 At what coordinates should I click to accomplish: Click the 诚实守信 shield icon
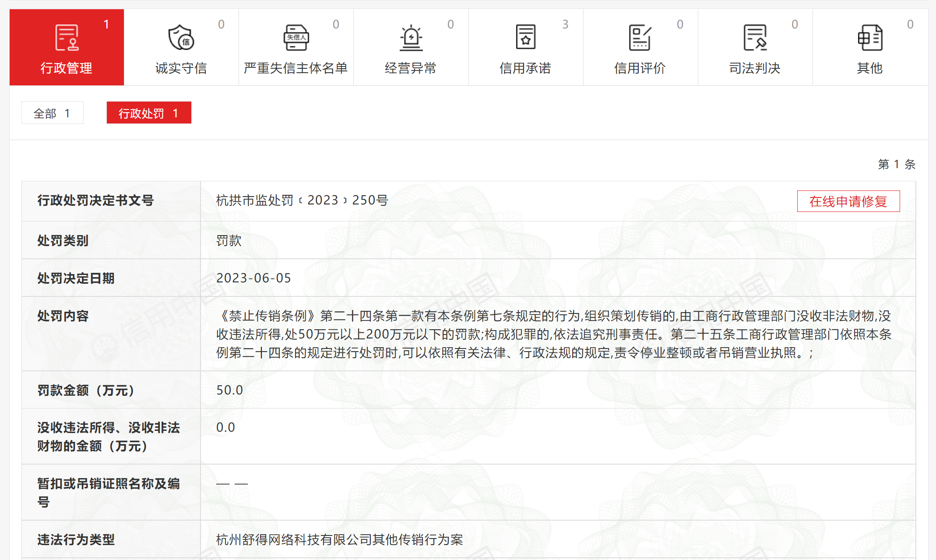181,38
